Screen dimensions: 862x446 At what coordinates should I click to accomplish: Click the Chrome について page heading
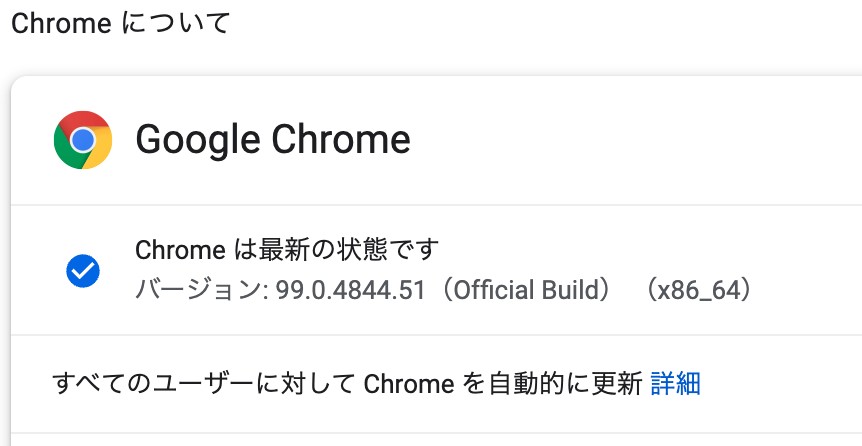120,24
